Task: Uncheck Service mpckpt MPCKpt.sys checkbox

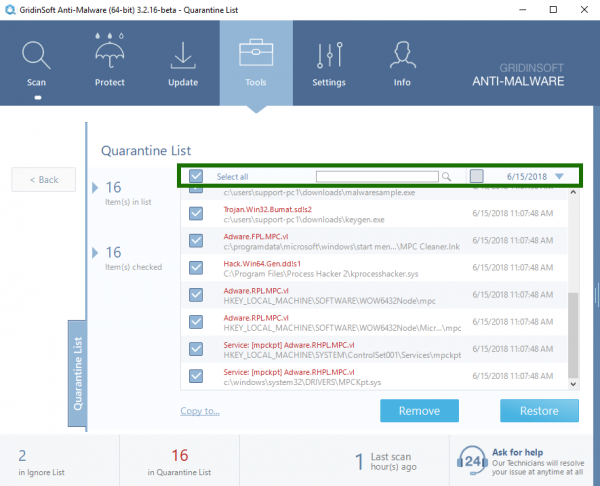Action: tap(196, 376)
